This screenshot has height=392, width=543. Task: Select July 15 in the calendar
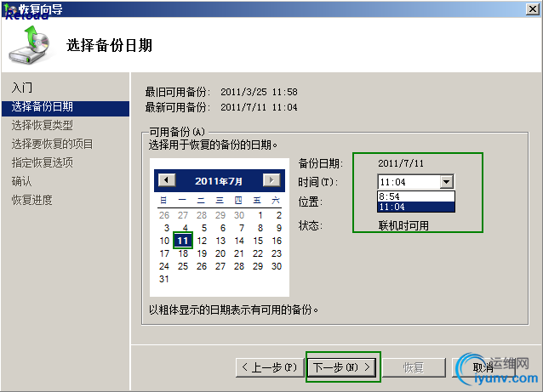258,241
